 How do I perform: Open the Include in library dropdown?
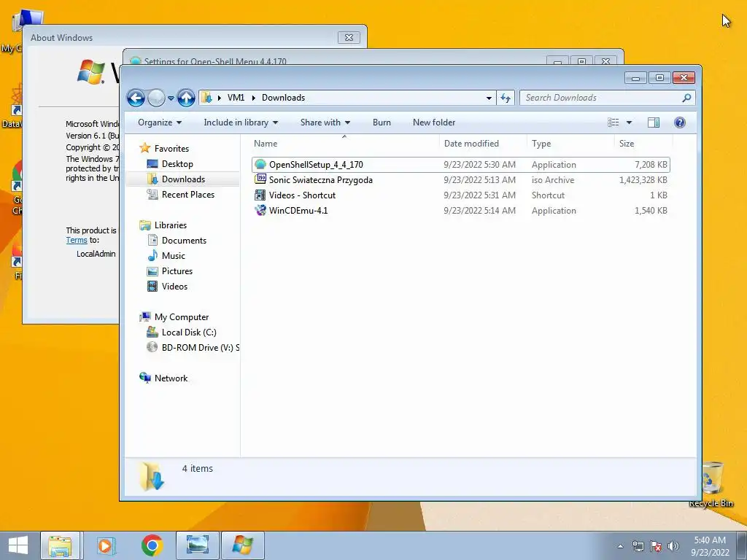[x=241, y=122]
